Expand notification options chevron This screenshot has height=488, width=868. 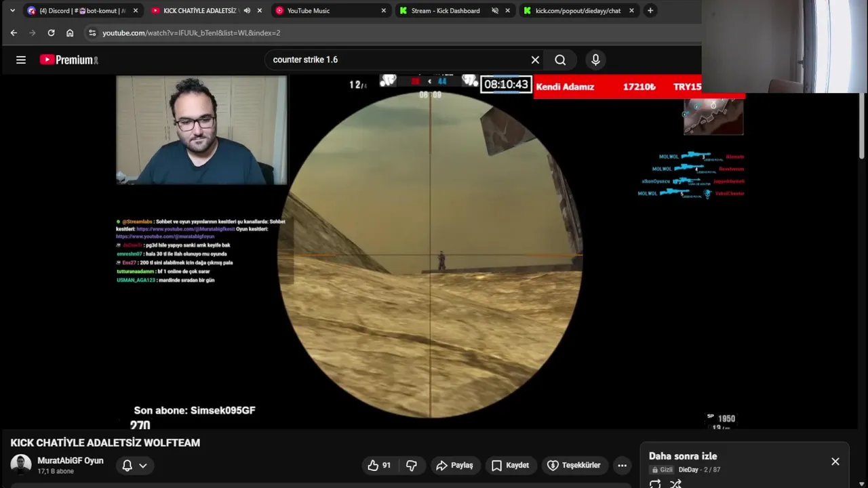point(143,466)
